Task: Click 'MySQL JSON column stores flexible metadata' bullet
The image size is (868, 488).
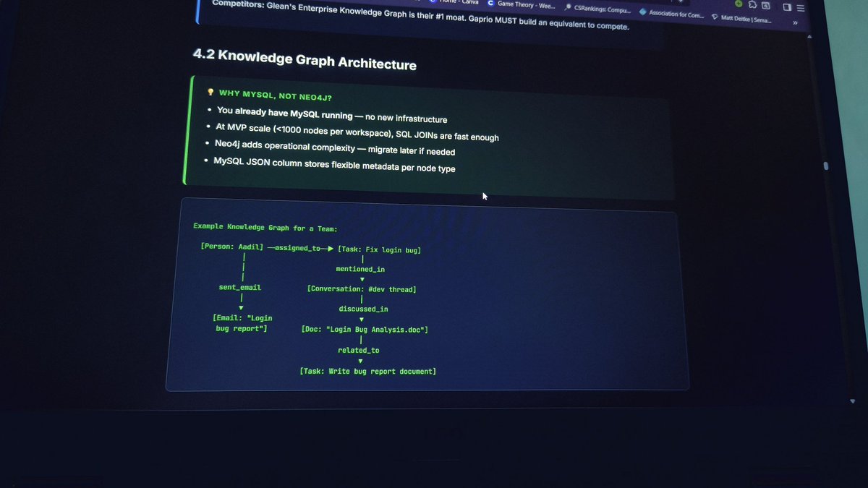Action: (334, 164)
